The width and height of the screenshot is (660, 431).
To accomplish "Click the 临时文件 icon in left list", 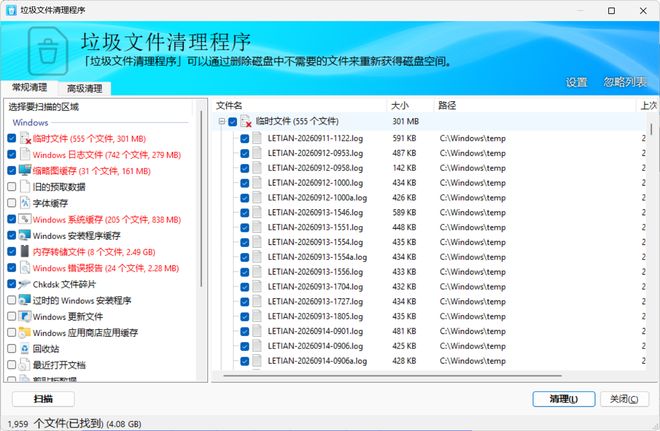I will pyautogui.click(x=25, y=138).
